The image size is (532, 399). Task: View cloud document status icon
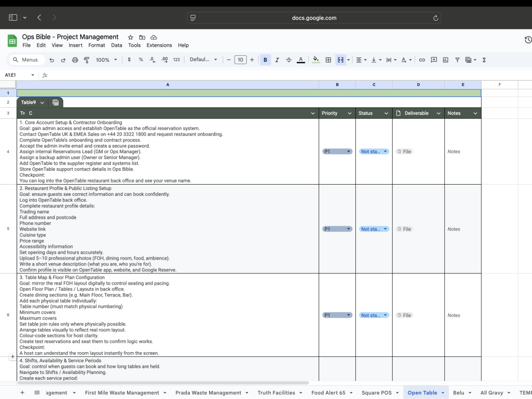[x=154, y=37]
